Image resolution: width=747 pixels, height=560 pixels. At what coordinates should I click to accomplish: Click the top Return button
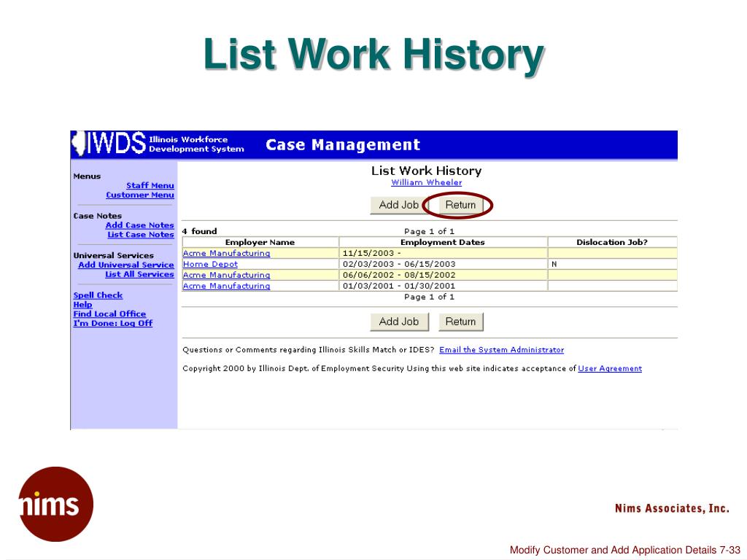click(x=460, y=205)
